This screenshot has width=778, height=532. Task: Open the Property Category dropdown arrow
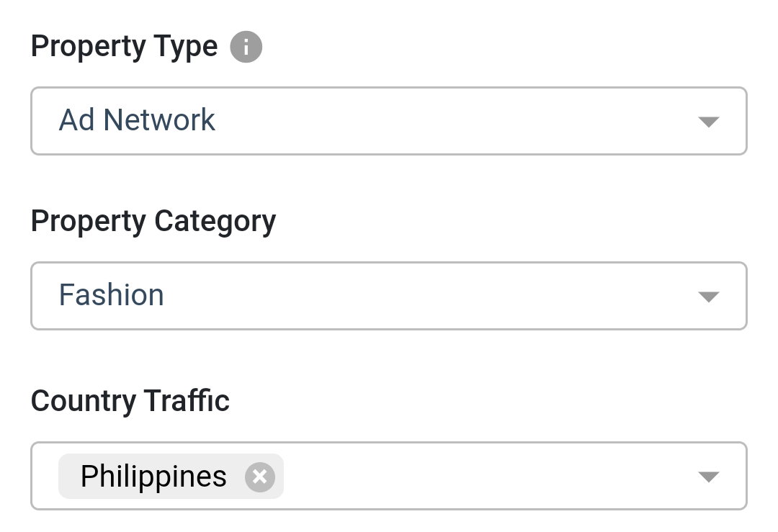click(709, 297)
